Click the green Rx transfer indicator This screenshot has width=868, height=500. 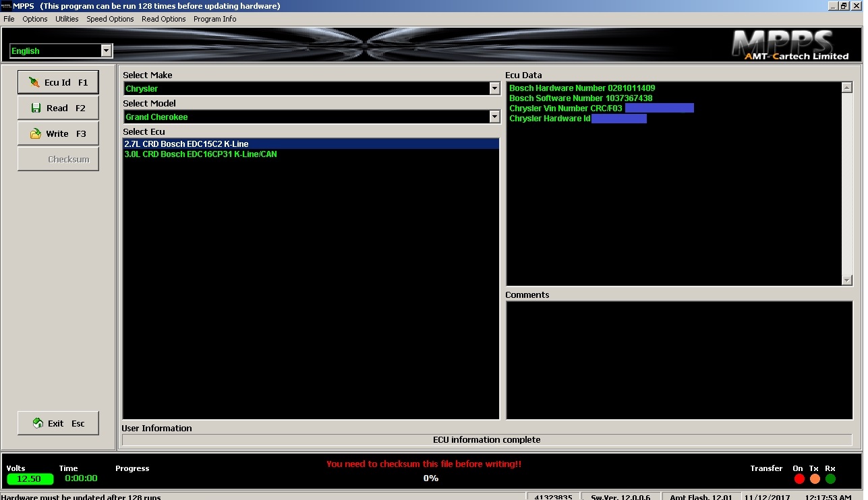click(830, 478)
